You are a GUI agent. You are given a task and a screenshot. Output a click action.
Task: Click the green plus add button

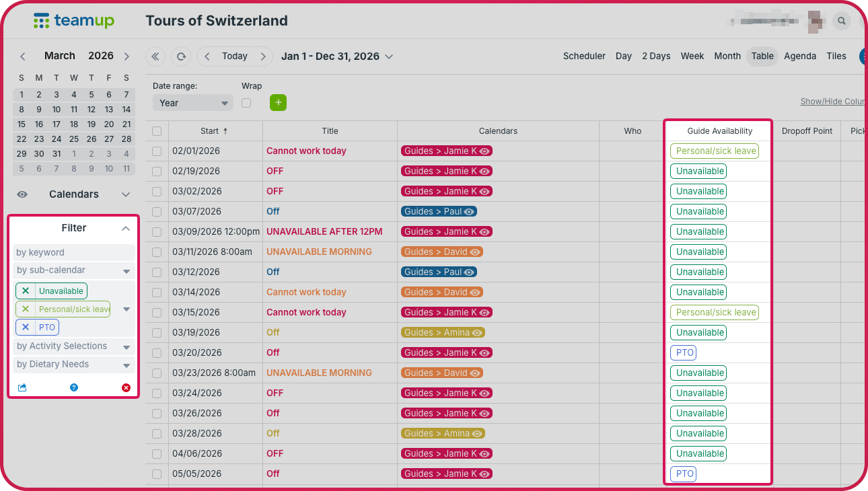click(278, 103)
